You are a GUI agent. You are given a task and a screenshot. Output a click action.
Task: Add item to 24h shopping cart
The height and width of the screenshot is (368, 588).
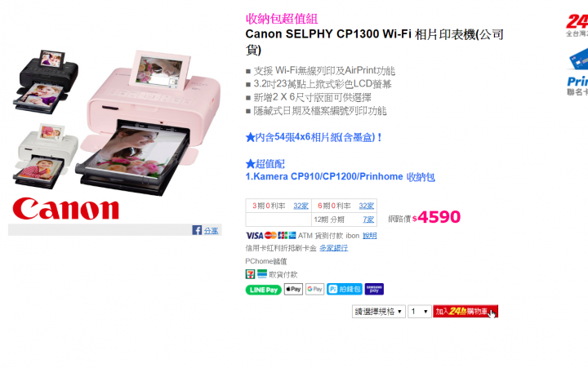(x=465, y=312)
